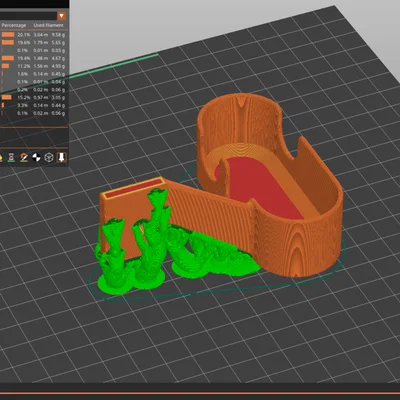Toggle the 15.2% feature type row

(x=33, y=98)
